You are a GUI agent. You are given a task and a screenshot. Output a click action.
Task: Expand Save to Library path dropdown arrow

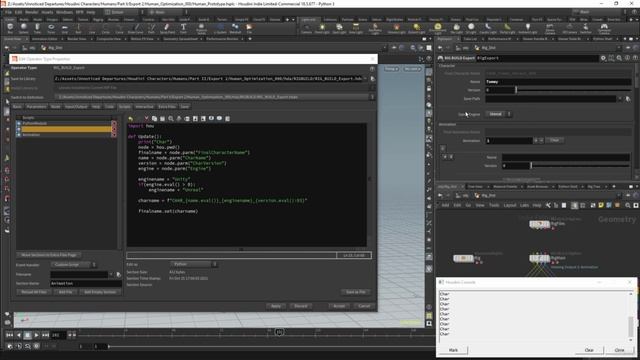click(x=365, y=79)
